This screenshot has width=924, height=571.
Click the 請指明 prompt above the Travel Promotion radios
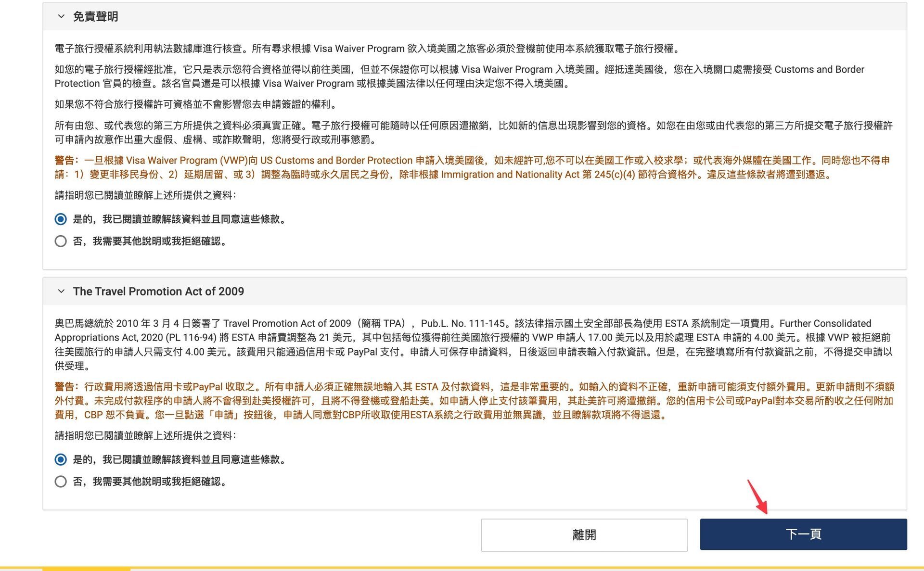coord(145,436)
